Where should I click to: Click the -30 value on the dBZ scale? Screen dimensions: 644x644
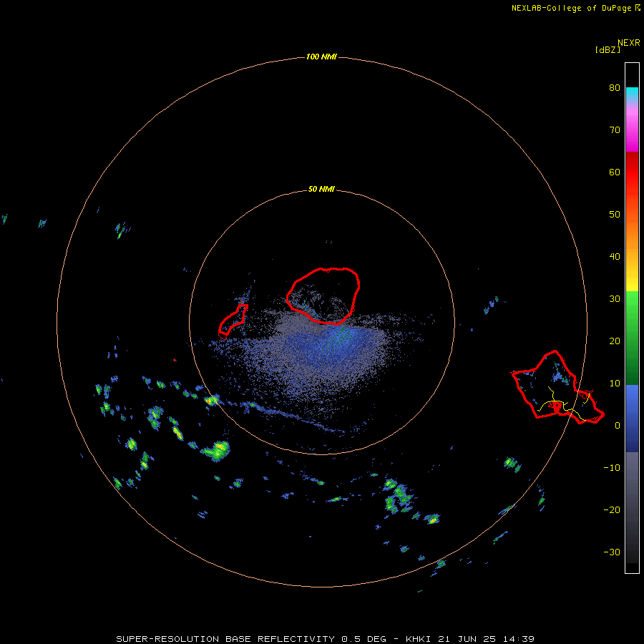612,552
